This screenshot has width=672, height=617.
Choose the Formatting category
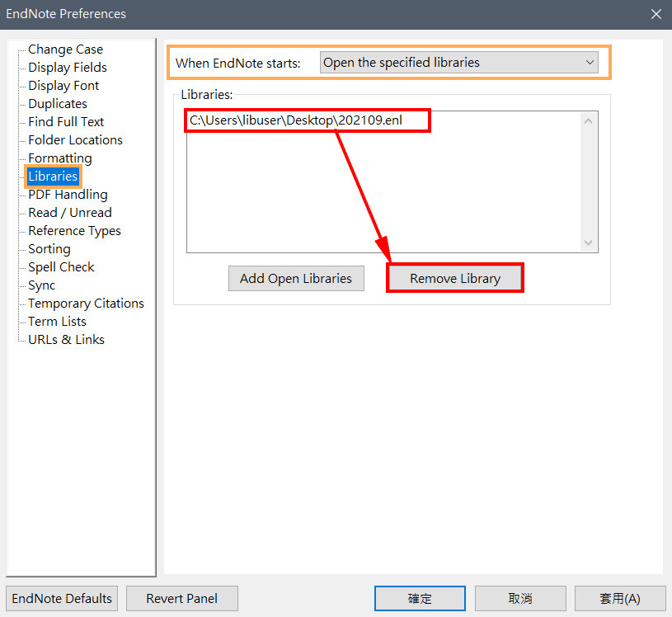tap(60, 158)
